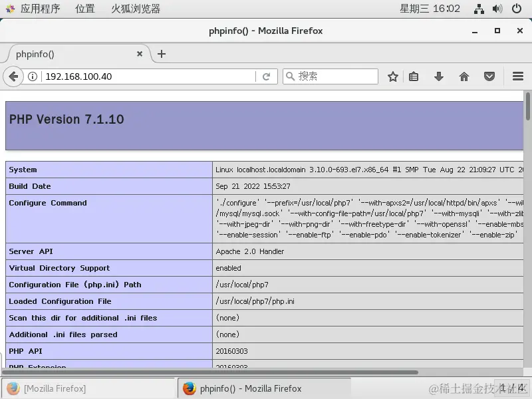Open site information icon in address bar
The image size is (532, 399).
pos(33,76)
